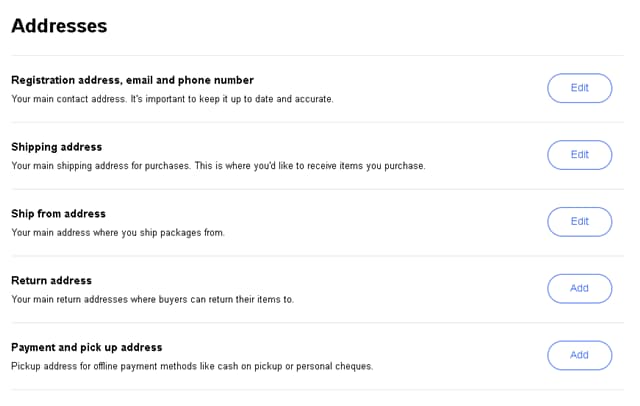Click the 'where you ship packages from' description
The width and height of the screenshot is (640, 406).
pyautogui.click(x=118, y=233)
